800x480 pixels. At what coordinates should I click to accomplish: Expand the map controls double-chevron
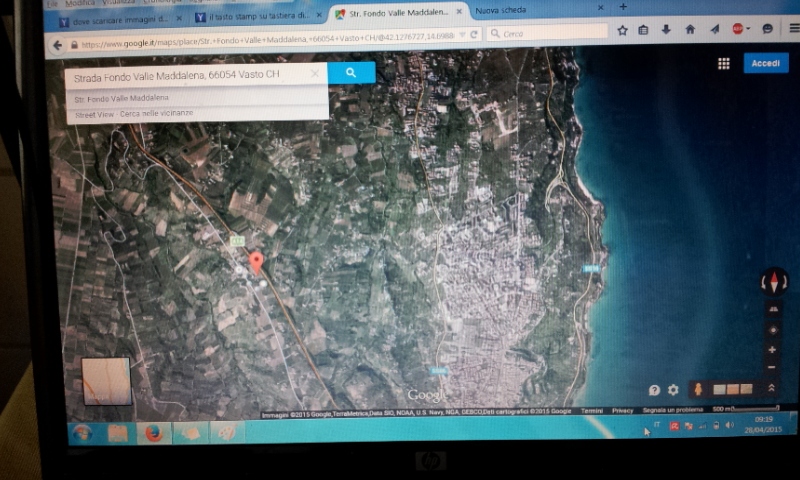click(771, 389)
